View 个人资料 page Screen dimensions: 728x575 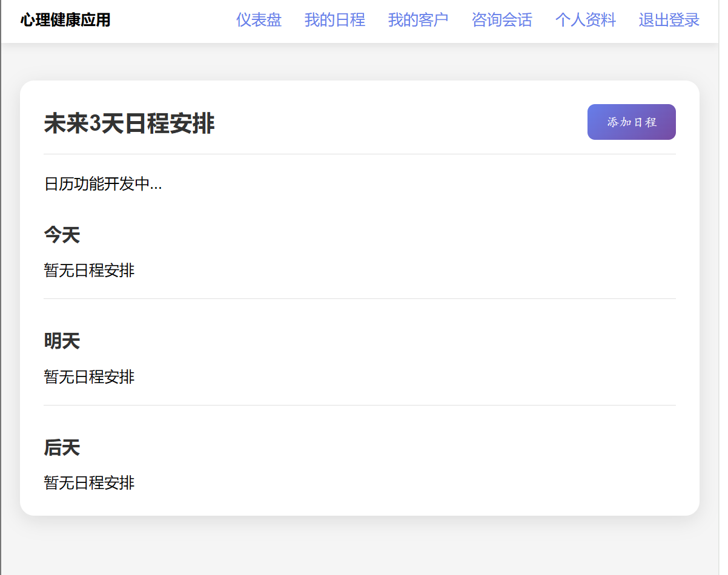585,20
